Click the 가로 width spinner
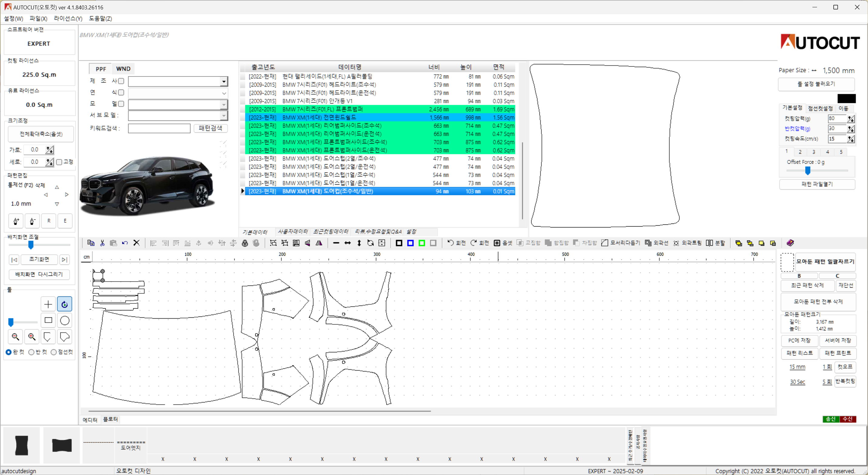The image size is (868, 475). coord(50,150)
